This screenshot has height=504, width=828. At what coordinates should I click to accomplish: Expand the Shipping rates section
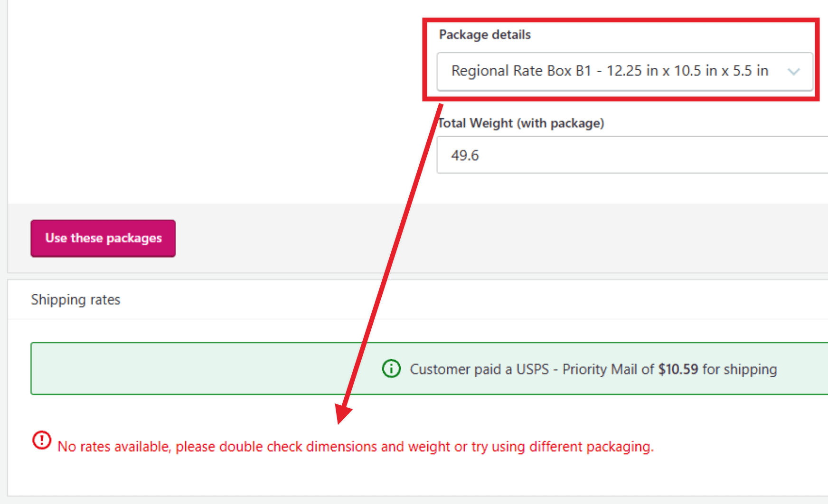tap(75, 299)
